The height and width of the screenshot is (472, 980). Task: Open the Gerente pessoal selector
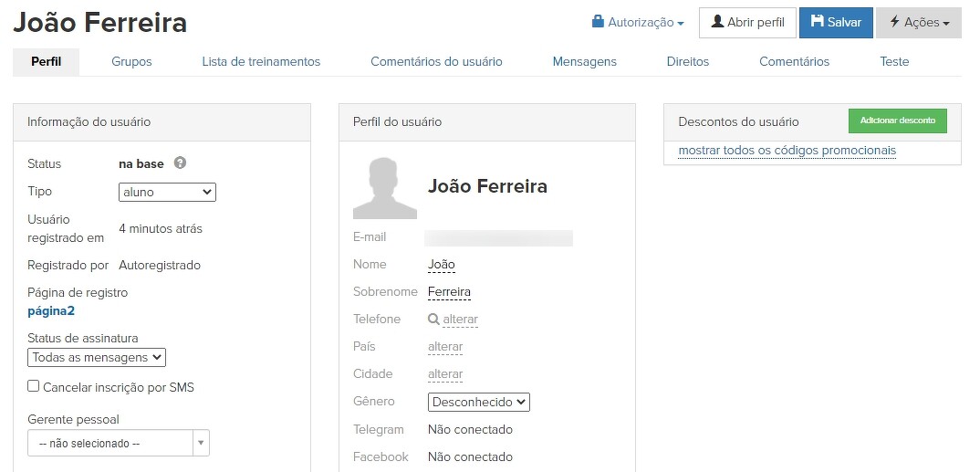[119, 444]
